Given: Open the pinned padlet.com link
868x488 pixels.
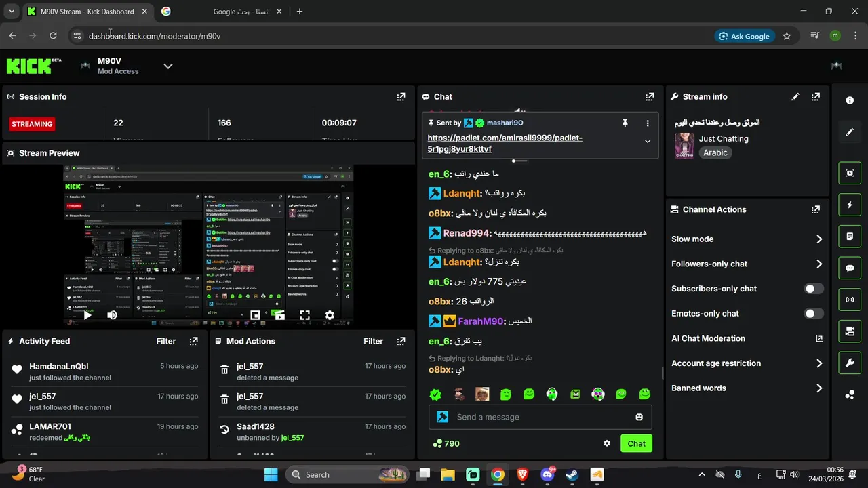Looking at the screenshot, I should 505,143.
